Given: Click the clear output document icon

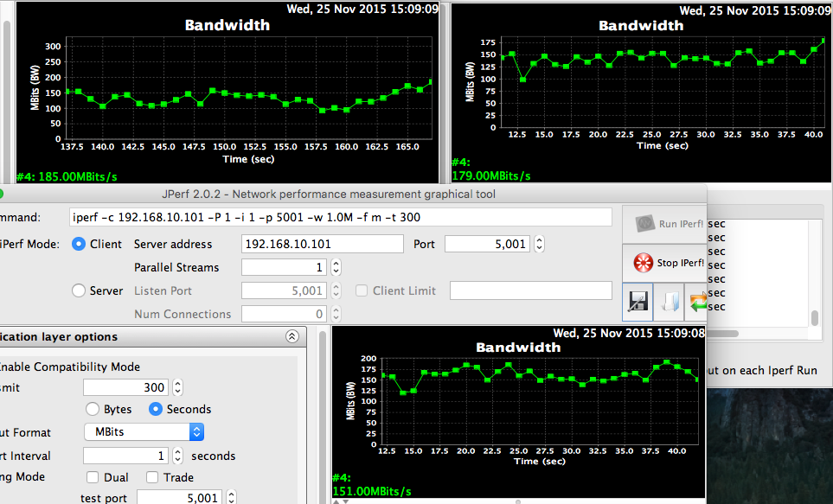Looking at the screenshot, I should [x=669, y=302].
